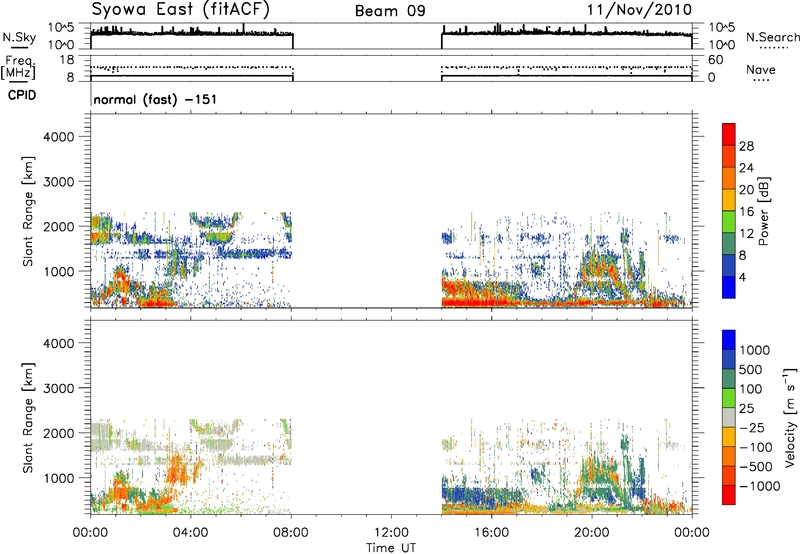Click the '-25' velocity colorbar value
This screenshot has width=800, height=554.
[752, 427]
